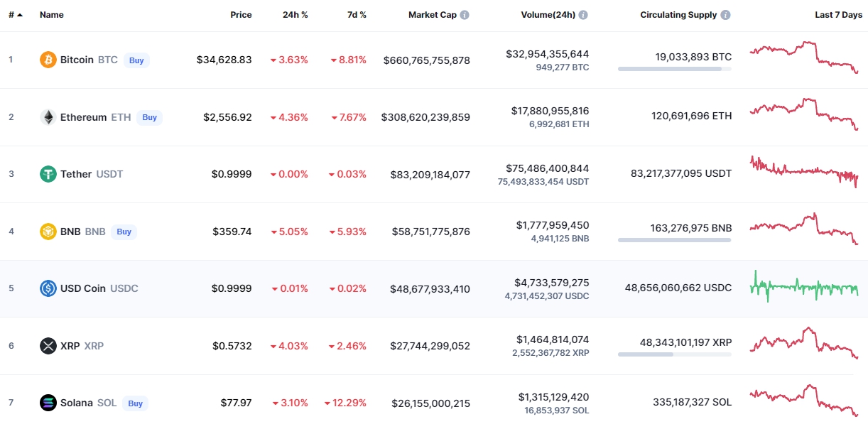This screenshot has height=429, width=868.
Task: Open the XRP name link
Action: click(x=70, y=346)
